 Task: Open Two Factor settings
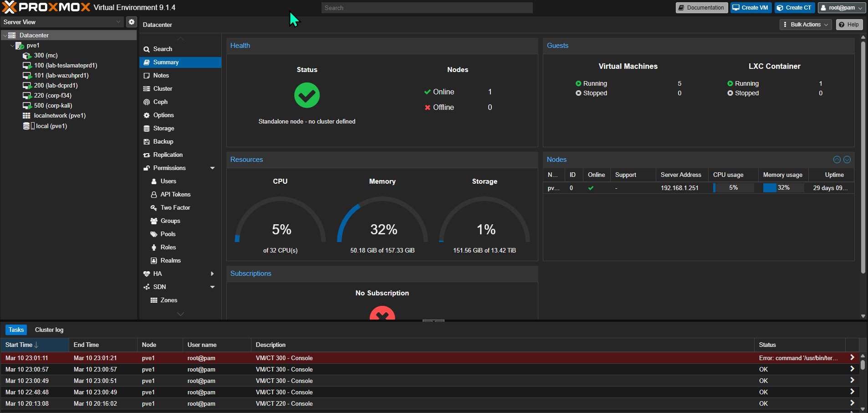pyautogui.click(x=180, y=207)
